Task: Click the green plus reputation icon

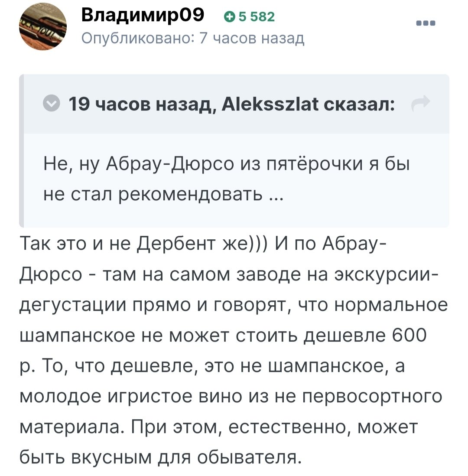Action: 230,17
